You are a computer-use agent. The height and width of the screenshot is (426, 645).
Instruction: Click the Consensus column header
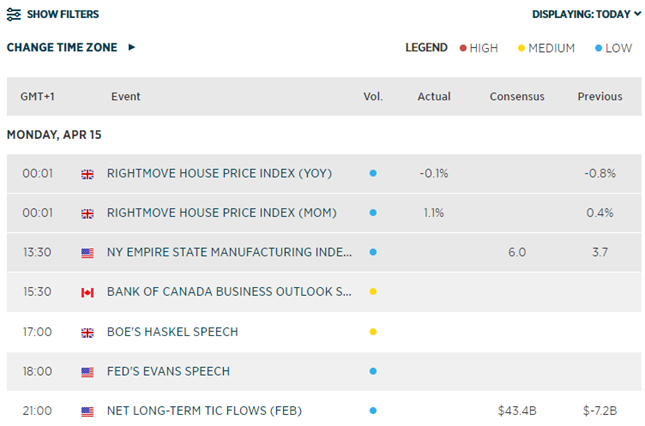(516, 97)
